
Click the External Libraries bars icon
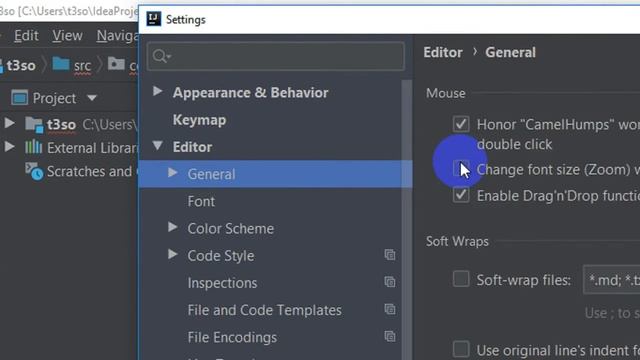33,147
